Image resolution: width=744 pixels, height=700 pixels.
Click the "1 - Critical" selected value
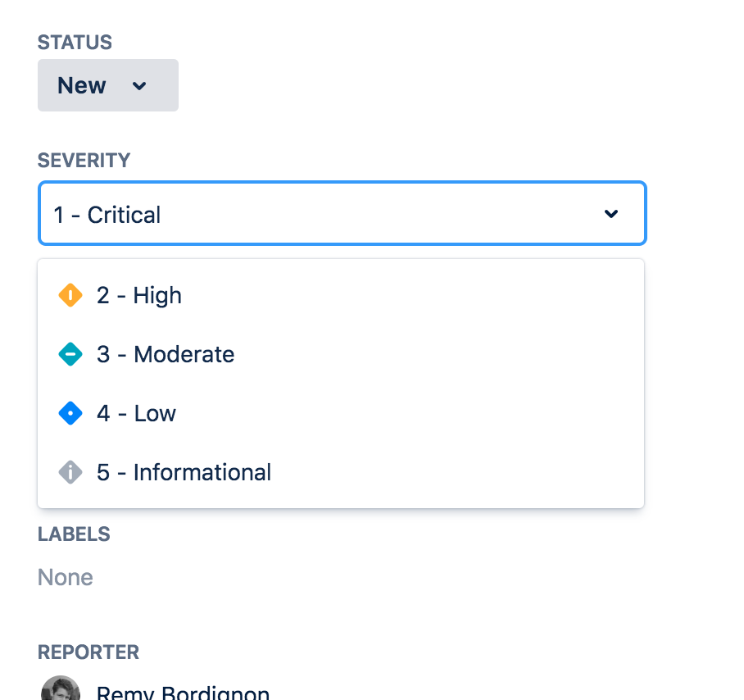pos(107,215)
